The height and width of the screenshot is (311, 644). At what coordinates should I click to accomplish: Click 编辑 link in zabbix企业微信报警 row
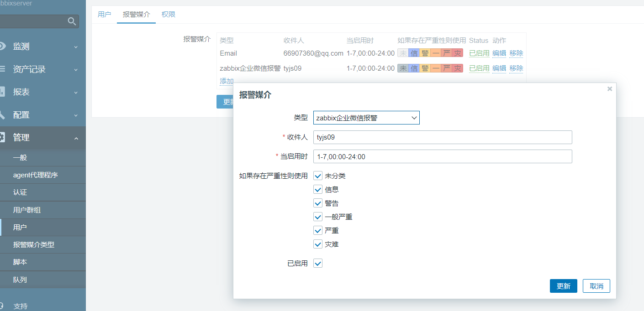coord(499,68)
